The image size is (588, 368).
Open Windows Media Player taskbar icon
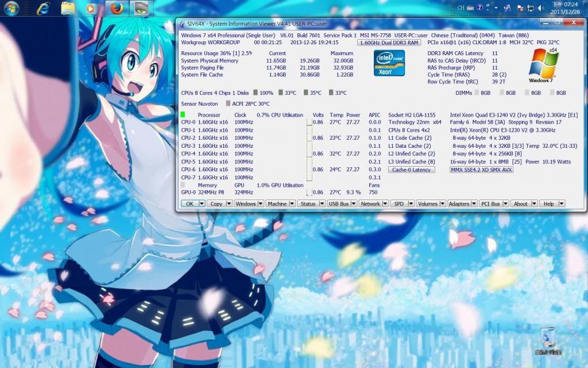[91, 8]
